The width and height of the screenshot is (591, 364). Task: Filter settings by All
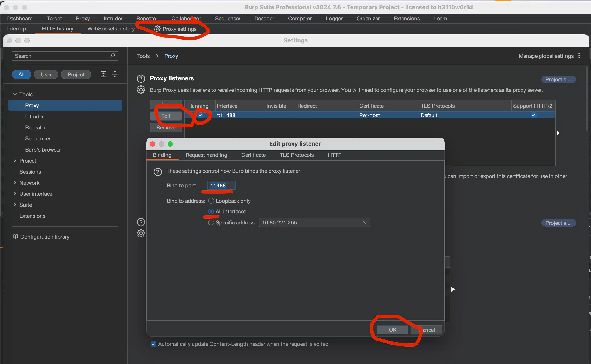[21, 74]
